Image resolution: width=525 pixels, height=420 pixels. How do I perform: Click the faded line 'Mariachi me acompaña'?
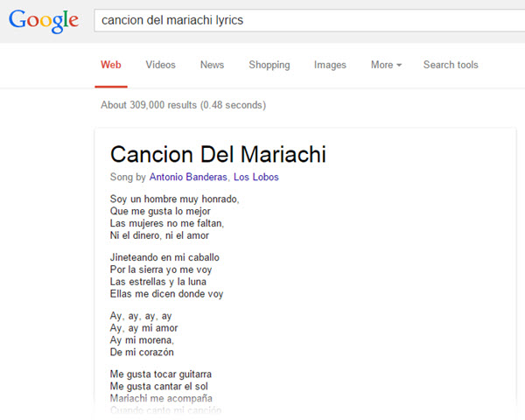[161, 399]
